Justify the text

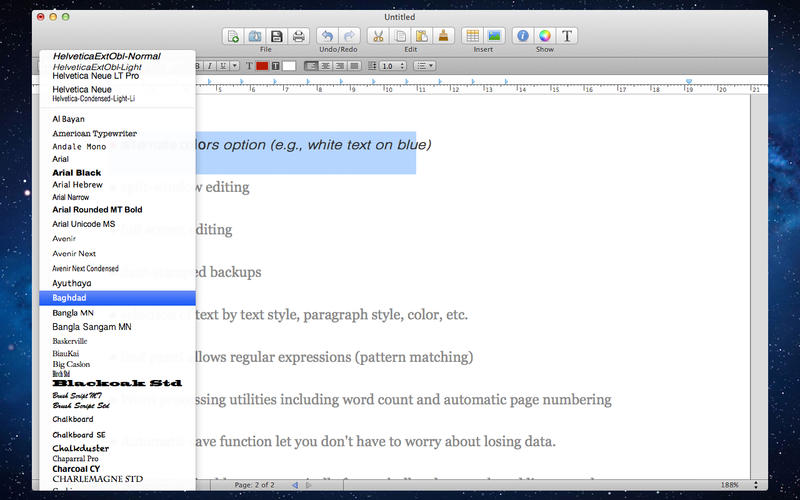pos(354,66)
